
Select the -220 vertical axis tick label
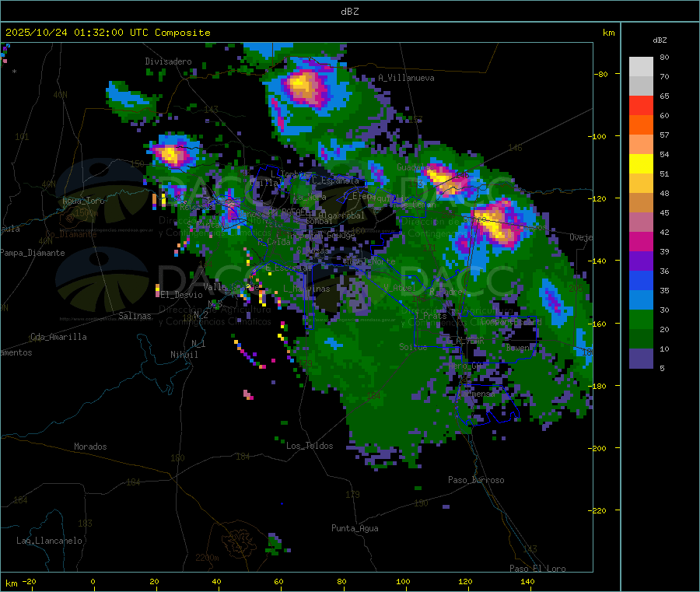[599, 510]
